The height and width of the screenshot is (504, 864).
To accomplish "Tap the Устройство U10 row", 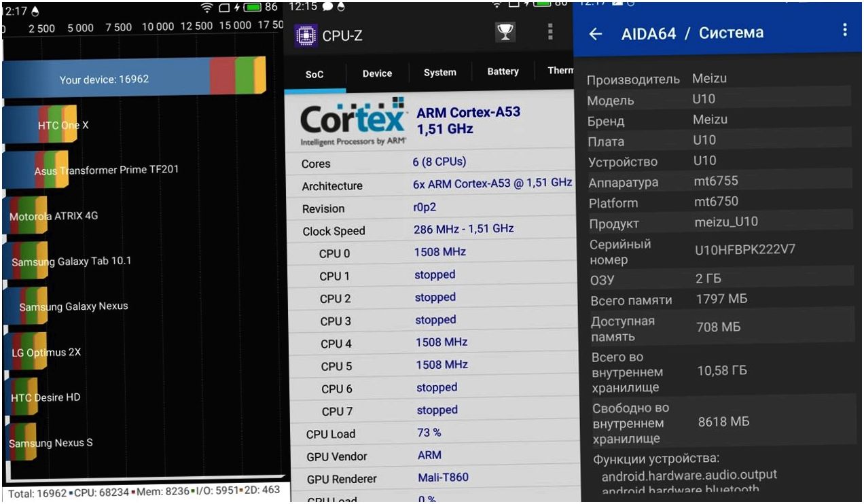I will tap(719, 161).
